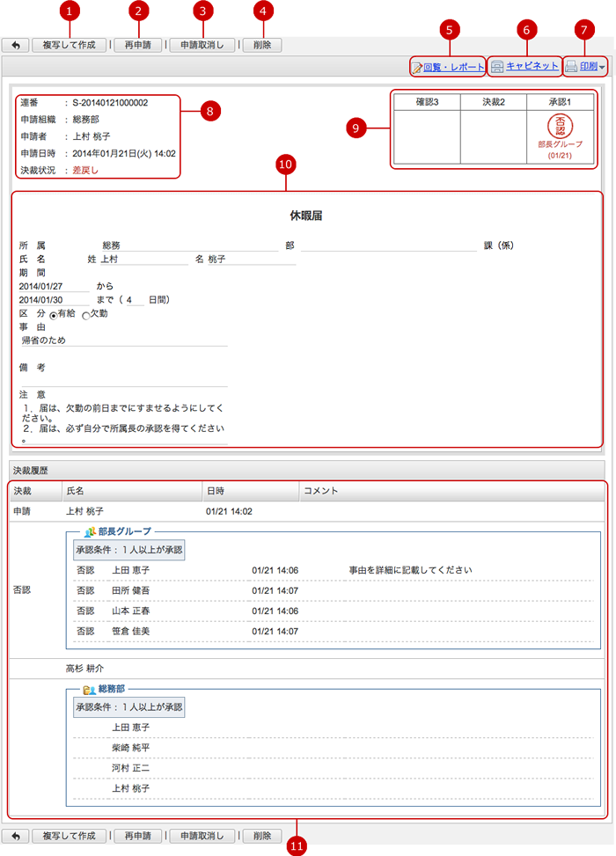Screen dimensions: 616x856
Task: Click the cabinet icon beside キャビネット
Action: [x=497, y=67]
